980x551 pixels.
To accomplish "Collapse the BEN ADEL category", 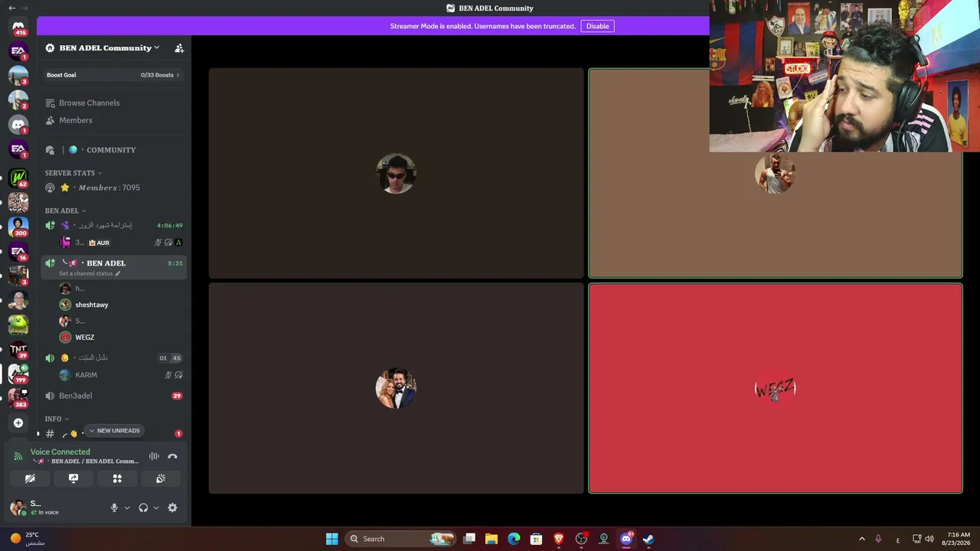I will tap(65, 210).
